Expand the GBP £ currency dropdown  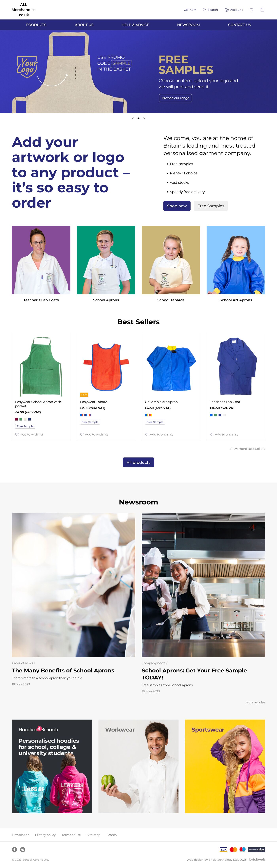click(190, 10)
